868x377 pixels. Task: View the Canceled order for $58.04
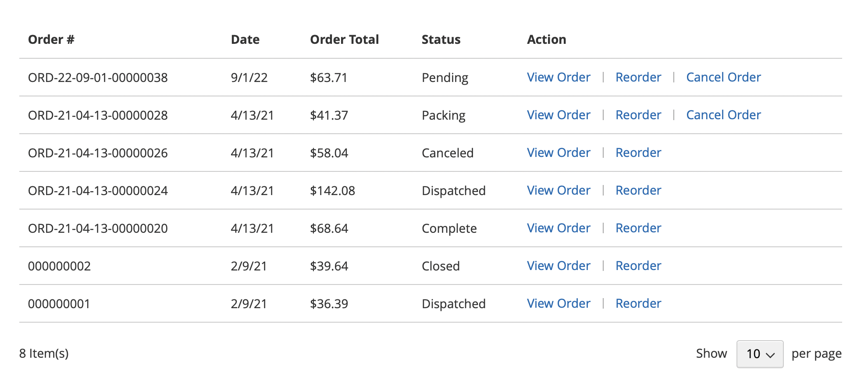(559, 153)
